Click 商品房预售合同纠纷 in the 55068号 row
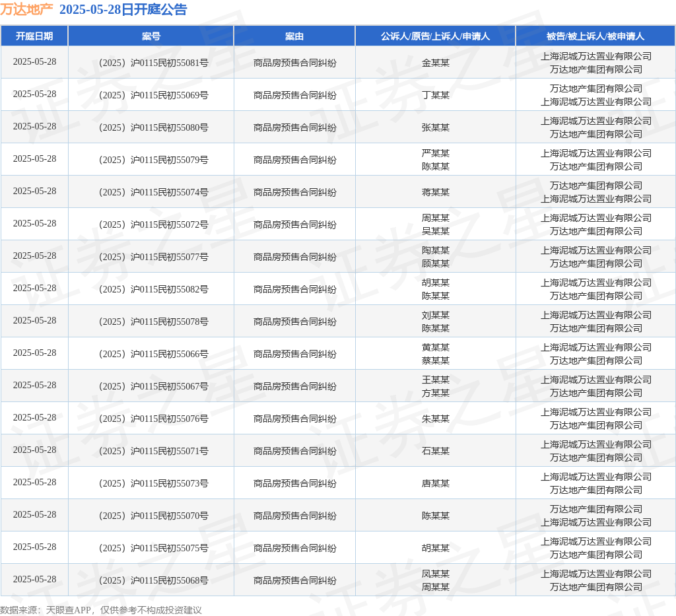 pos(294,580)
